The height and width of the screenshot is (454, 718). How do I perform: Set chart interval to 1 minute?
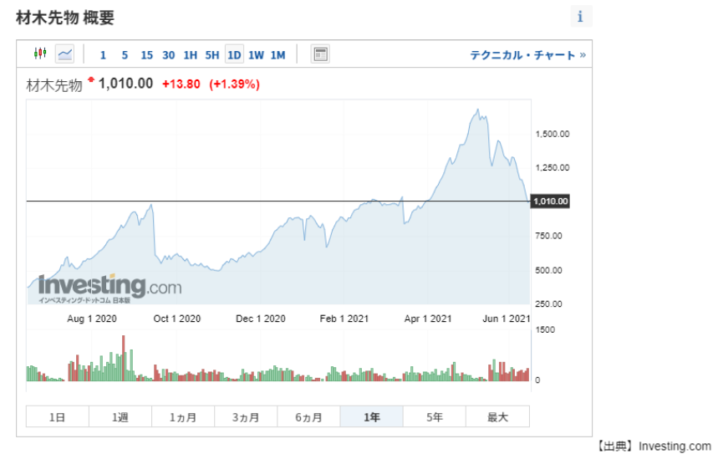(x=103, y=55)
